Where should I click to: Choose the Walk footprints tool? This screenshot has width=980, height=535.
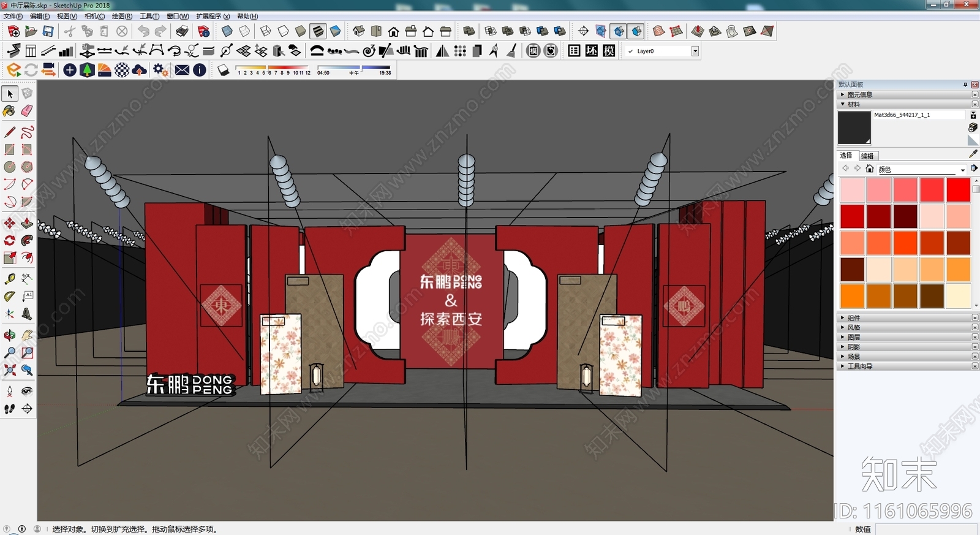pos(10,409)
